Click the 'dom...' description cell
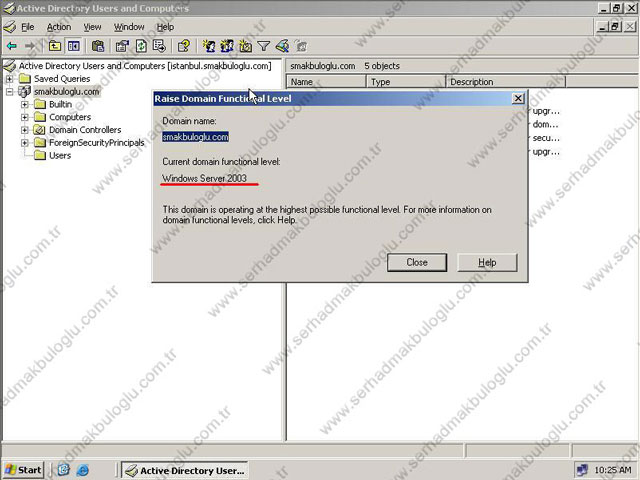Image resolution: width=640 pixels, height=480 pixels. point(545,124)
